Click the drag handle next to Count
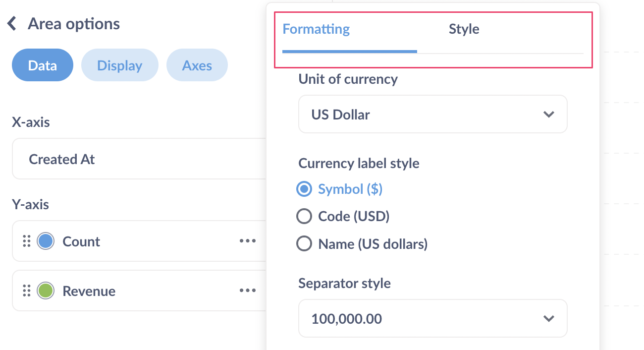Screen dimensions: 644x350 27,241
